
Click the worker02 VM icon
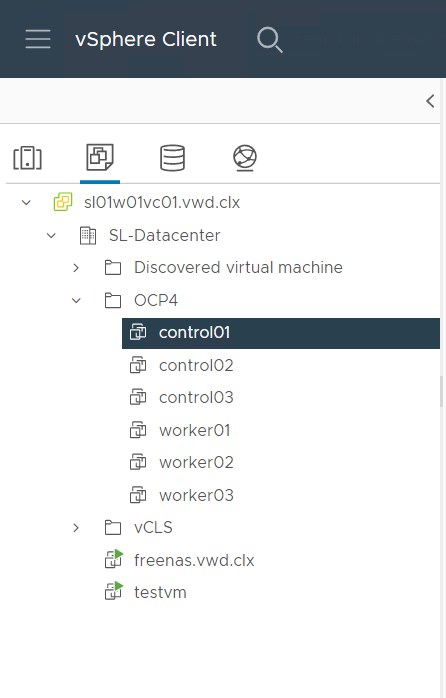tap(138, 462)
